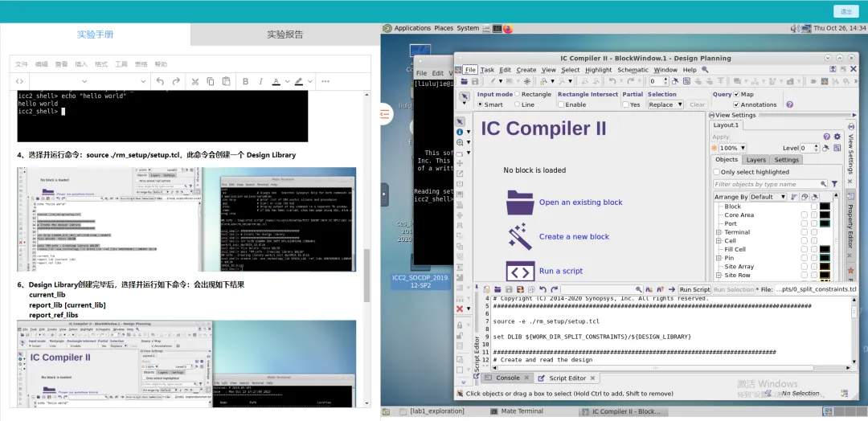Click the Run a script code icon

click(x=520, y=271)
